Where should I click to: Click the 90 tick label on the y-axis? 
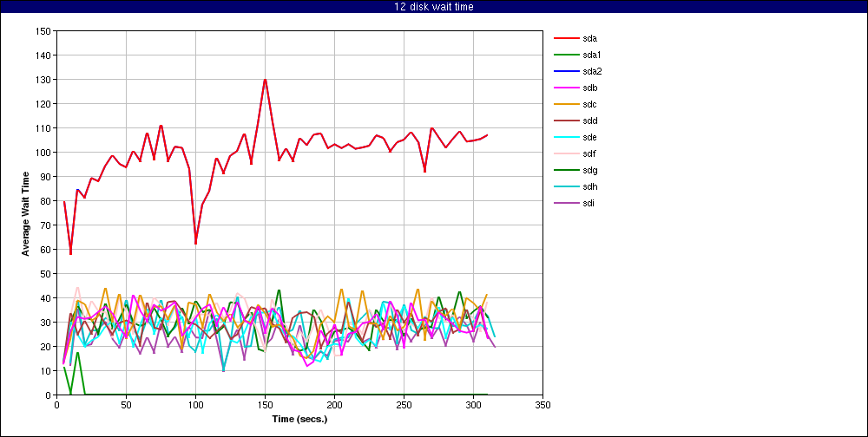point(45,177)
